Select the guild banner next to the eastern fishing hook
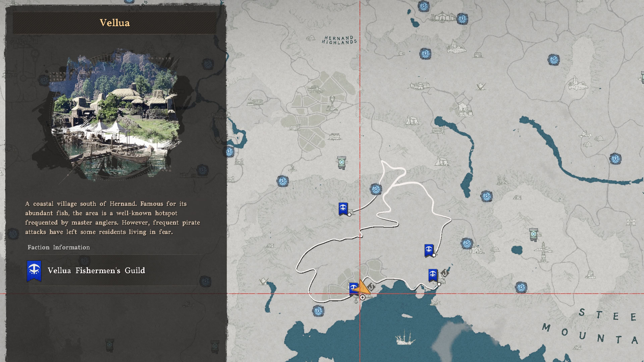The height and width of the screenshot is (362, 644). point(433,275)
